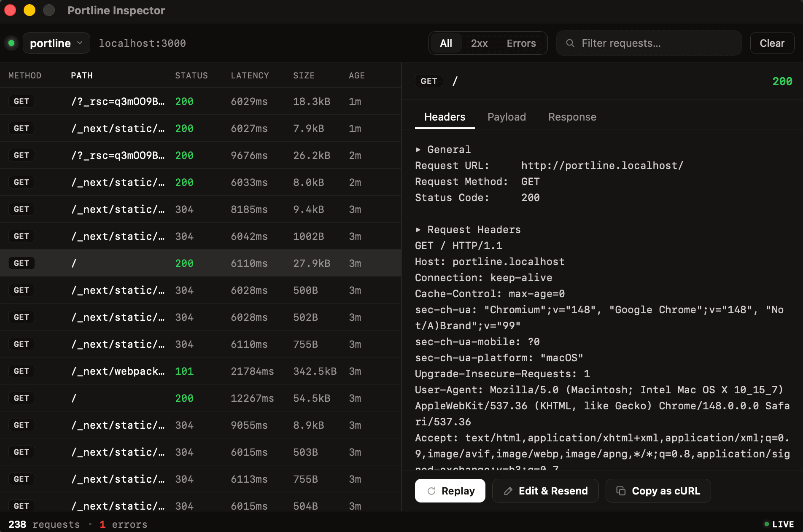Click the LIVE status indicator
Viewport: 803px width, 532px height.
779,524
